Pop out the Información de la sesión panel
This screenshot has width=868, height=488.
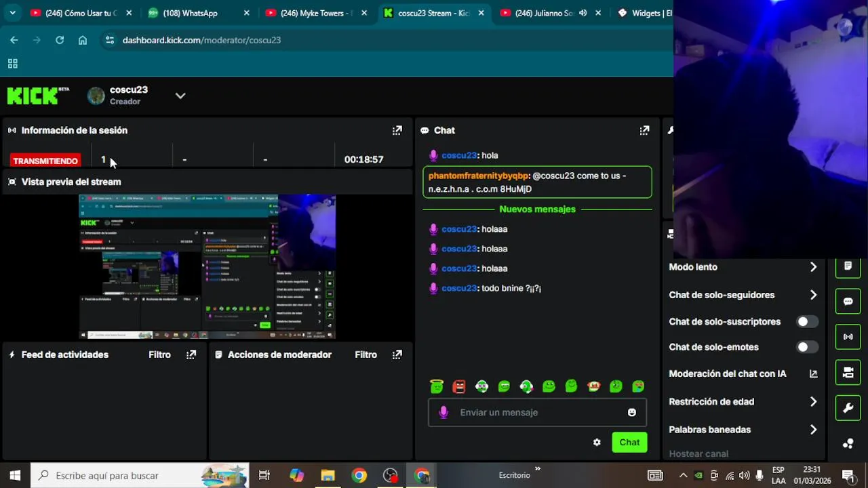pyautogui.click(x=397, y=130)
